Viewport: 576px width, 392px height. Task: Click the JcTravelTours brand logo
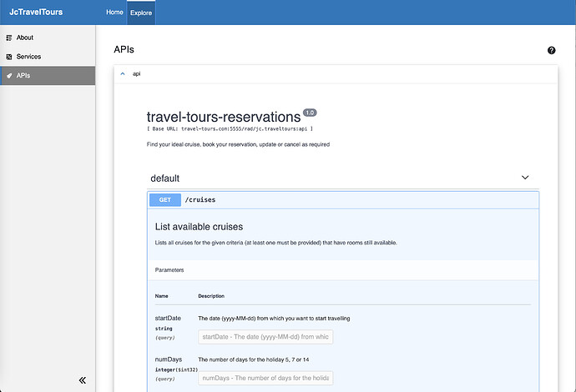coord(36,13)
